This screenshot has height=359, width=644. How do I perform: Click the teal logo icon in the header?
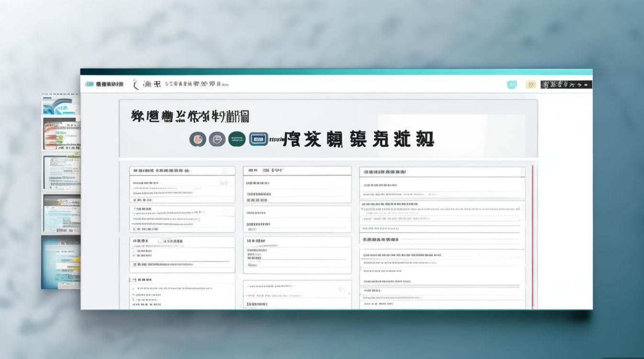pos(90,84)
